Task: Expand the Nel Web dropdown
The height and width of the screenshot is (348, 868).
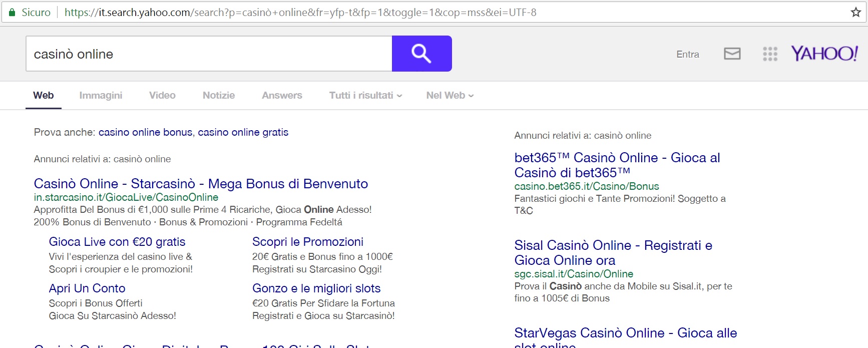Action: coord(450,95)
